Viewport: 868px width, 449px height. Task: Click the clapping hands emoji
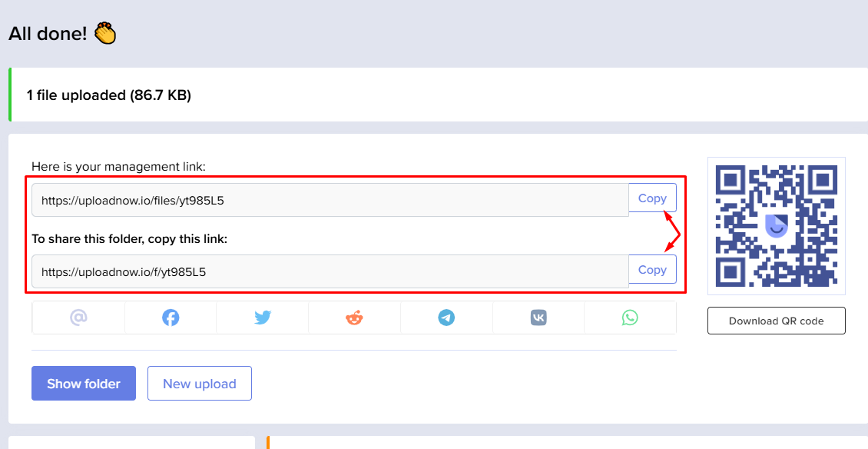coord(104,32)
